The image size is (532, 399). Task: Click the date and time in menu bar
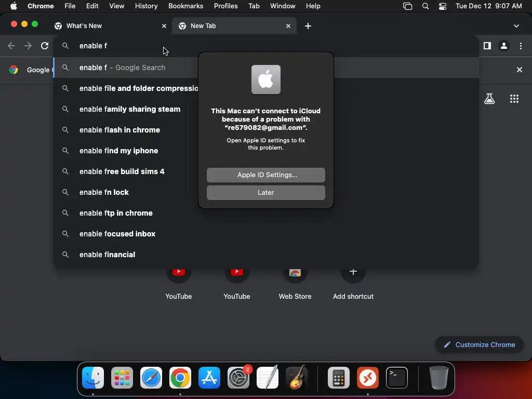pyautogui.click(x=488, y=6)
